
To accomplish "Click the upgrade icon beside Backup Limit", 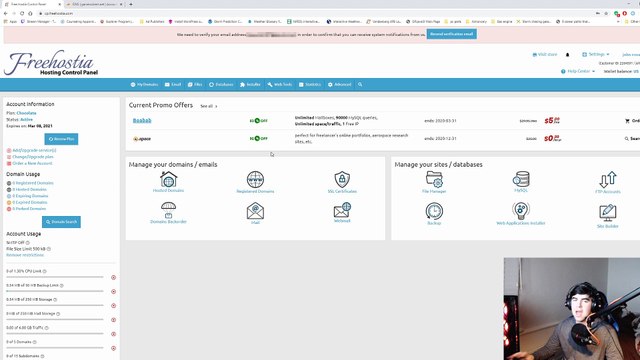I will pyautogui.click(x=113, y=291).
